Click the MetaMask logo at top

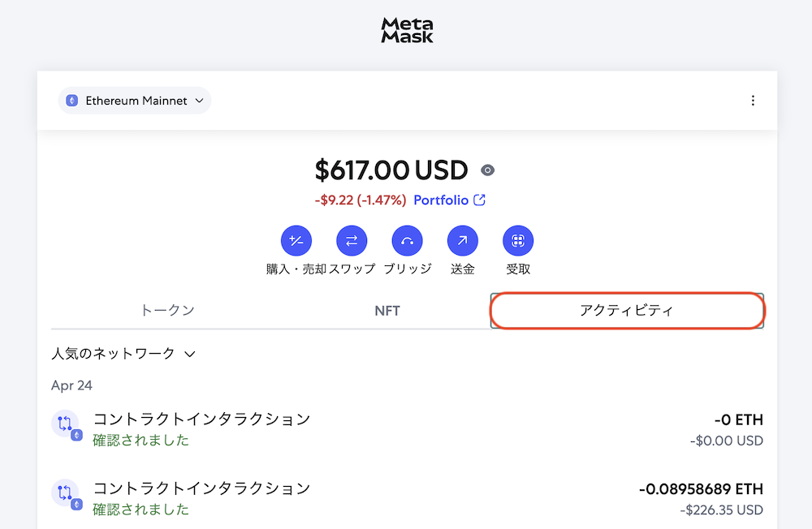click(x=407, y=30)
